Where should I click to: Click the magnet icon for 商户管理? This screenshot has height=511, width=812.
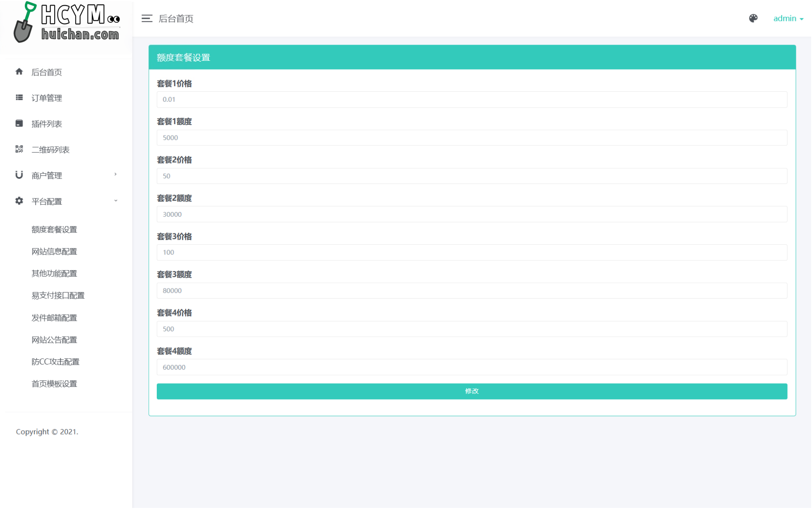[x=19, y=175]
